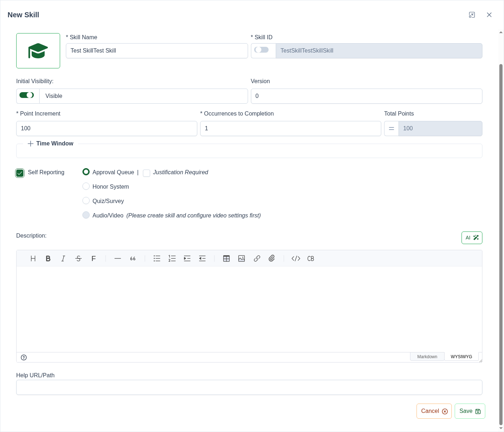The width and height of the screenshot is (504, 432).
Task: Outdent the text in description editor
Action: click(202, 258)
